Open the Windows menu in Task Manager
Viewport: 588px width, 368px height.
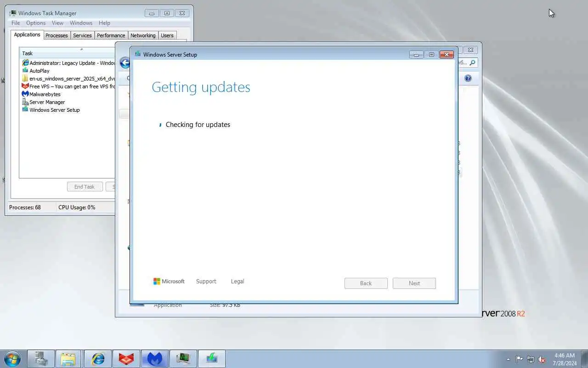click(x=81, y=23)
